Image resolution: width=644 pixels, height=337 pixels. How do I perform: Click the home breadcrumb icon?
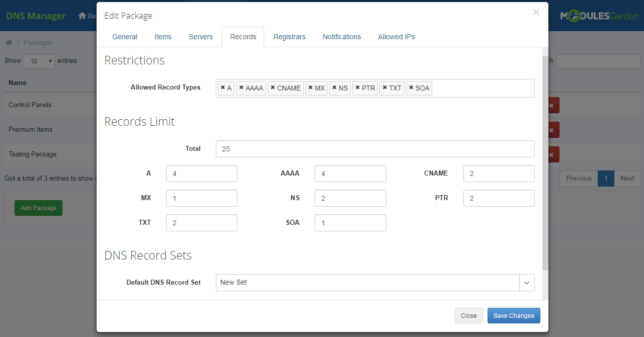click(9, 42)
